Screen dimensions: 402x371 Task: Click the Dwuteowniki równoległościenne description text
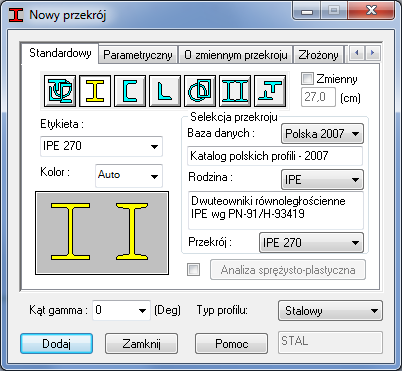click(x=276, y=210)
